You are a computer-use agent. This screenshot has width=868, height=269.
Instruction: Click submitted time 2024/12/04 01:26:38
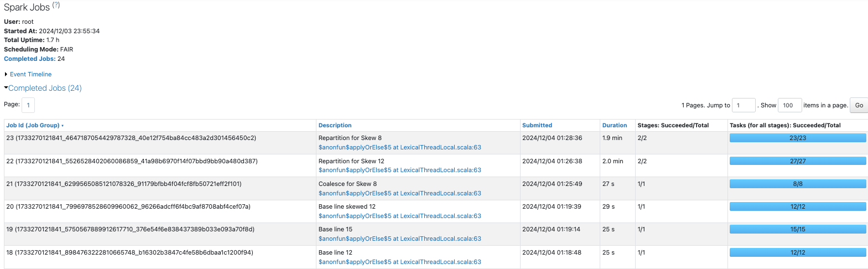(x=552, y=161)
